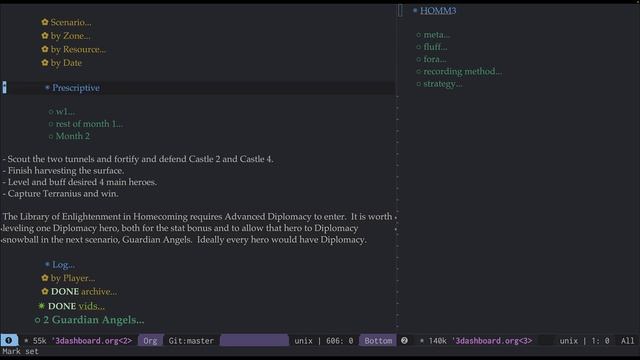
Task: Select the by Date heading
Action: [x=66, y=63]
